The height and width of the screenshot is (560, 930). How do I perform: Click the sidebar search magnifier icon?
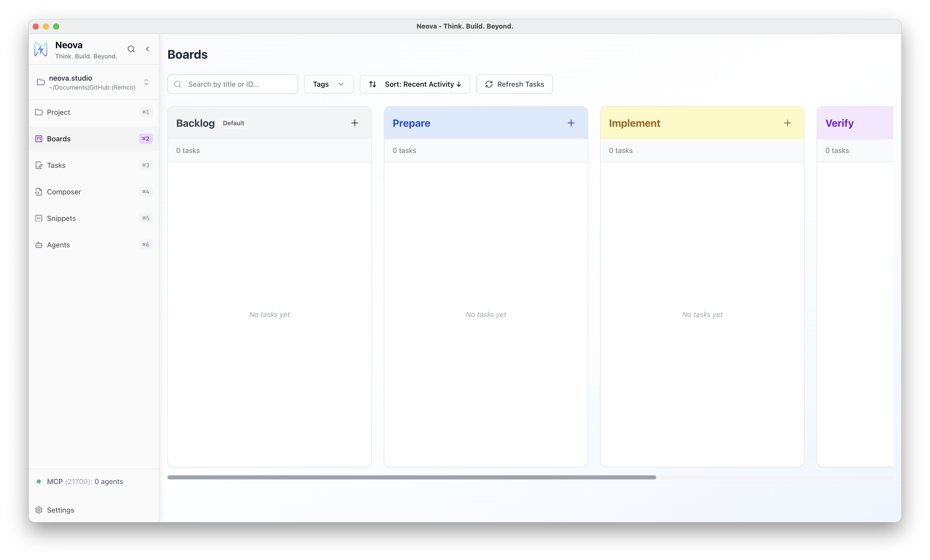131,49
